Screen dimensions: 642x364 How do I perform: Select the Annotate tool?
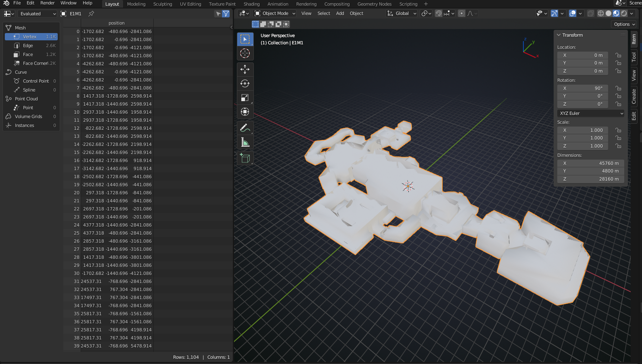coord(245,128)
